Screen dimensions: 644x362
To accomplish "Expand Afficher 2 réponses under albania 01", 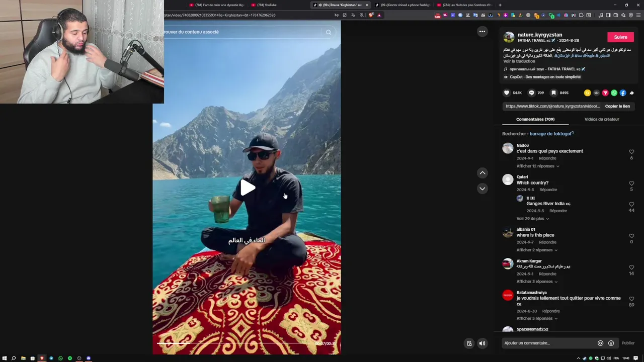I will 537,250.
